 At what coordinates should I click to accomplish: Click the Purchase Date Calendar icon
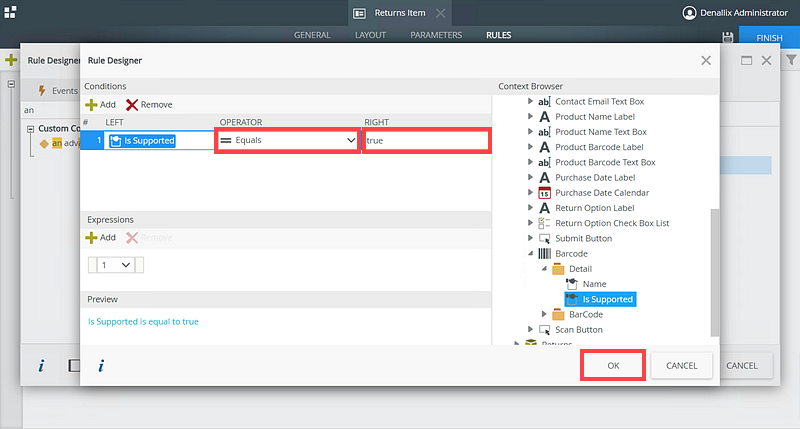pyautogui.click(x=544, y=193)
